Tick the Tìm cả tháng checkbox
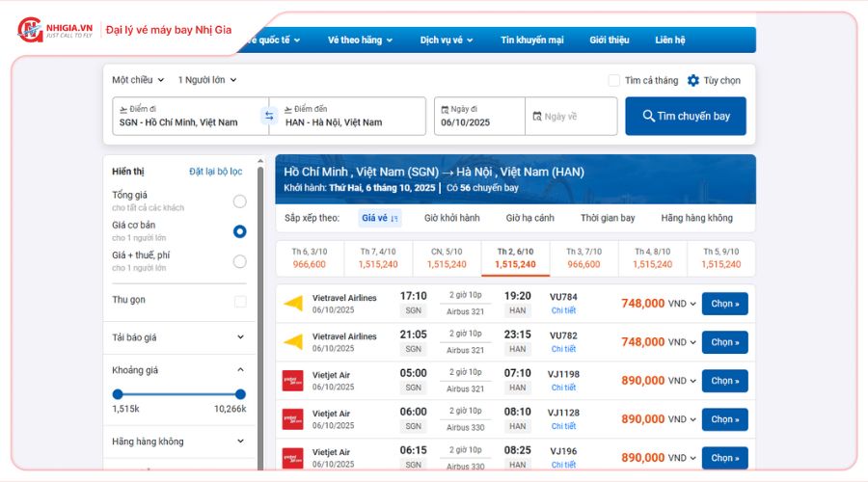The width and height of the screenshot is (868, 482). coord(614,80)
